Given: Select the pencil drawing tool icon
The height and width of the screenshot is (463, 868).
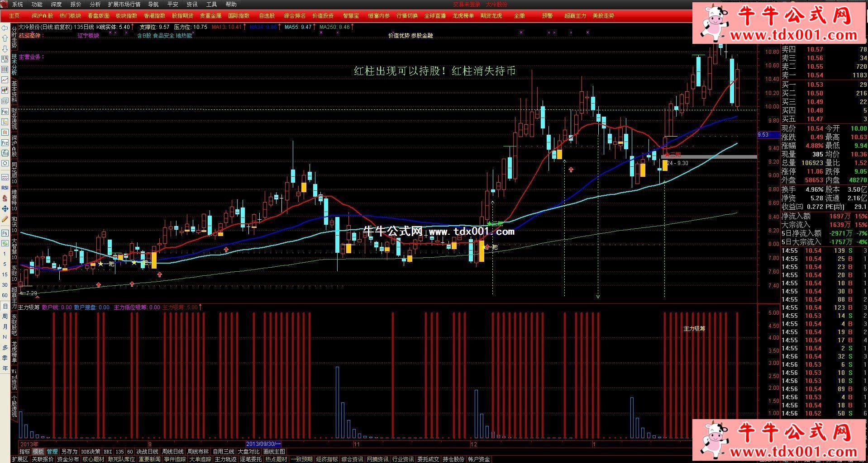Looking at the screenshot, I should coord(5,219).
